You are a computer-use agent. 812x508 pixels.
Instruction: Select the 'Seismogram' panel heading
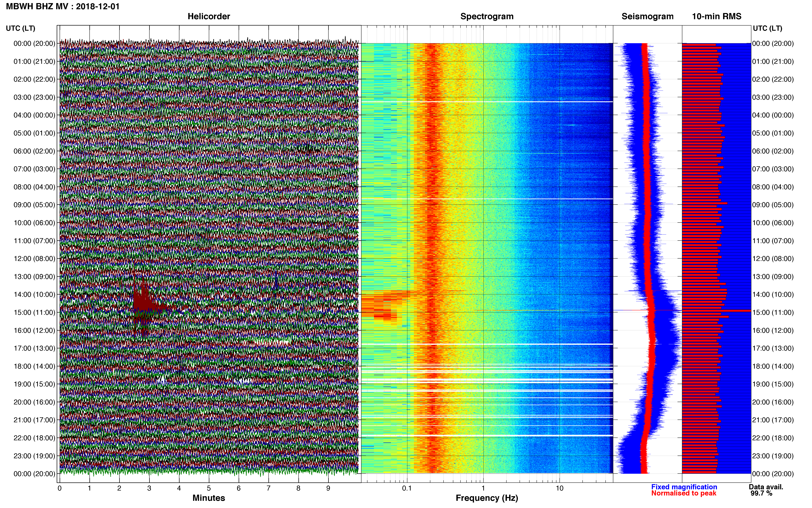click(x=648, y=16)
